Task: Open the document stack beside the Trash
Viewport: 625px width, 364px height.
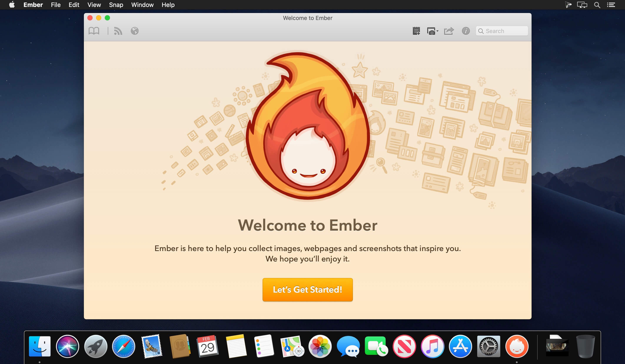Action: (x=557, y=346)
